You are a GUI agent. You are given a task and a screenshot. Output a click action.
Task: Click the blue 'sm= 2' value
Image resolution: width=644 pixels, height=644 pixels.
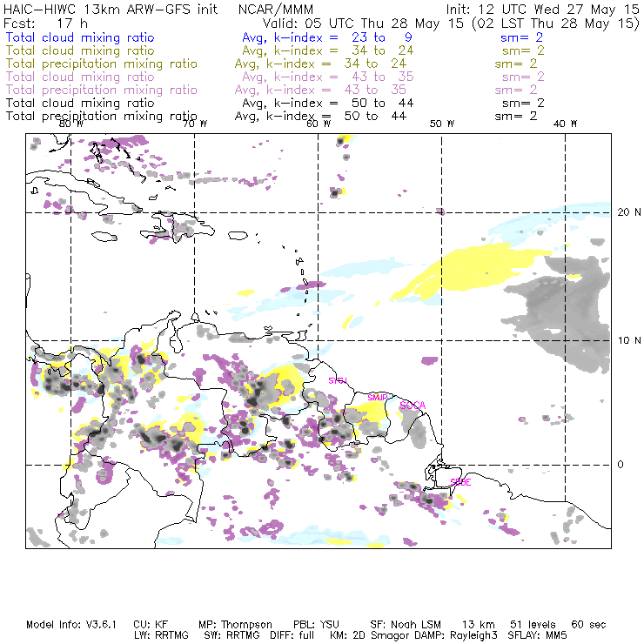click(x=521, y=37)
